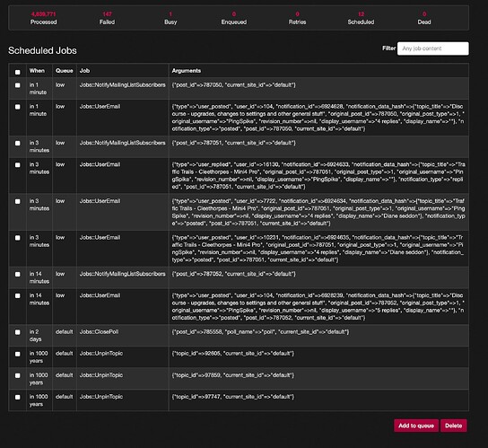
Task: Select checkbox for UserEmail user_id 16130
Action: pos(18,165)
